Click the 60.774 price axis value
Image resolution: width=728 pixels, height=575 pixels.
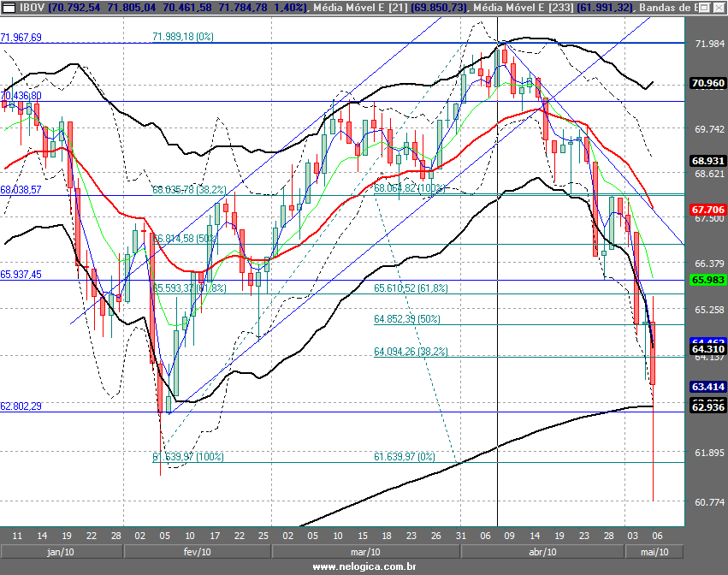coord(709,502)
